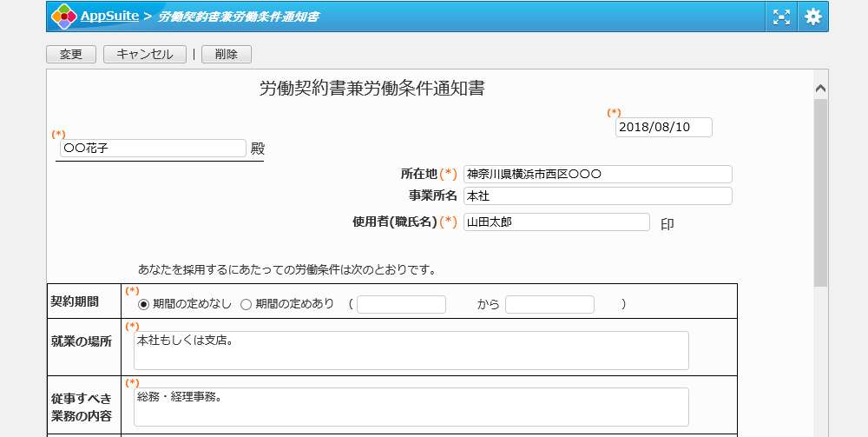Click the date field showing 2018/08/10
Image resolution: width=868 pixels, height=437 pixels.
(663, 127)
